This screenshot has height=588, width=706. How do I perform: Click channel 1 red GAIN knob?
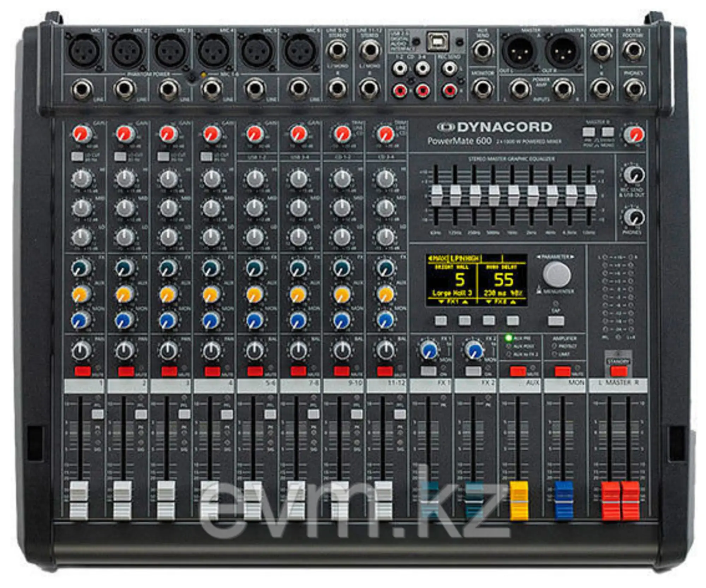tap(82, 135)
